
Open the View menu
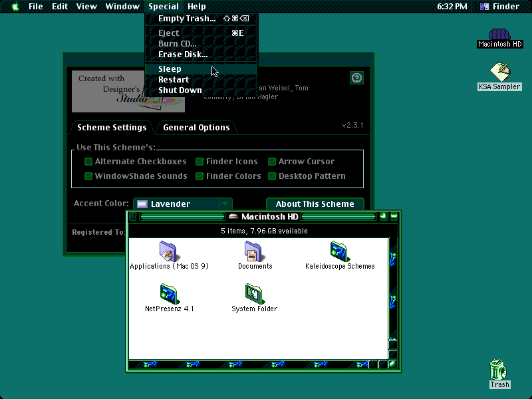pyautogui.click(x=86, y=7)
